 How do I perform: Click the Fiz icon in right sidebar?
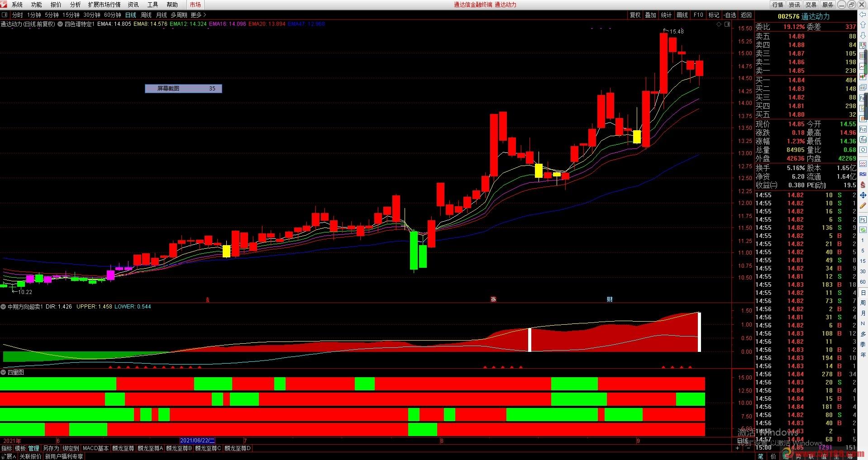[863, 129]
